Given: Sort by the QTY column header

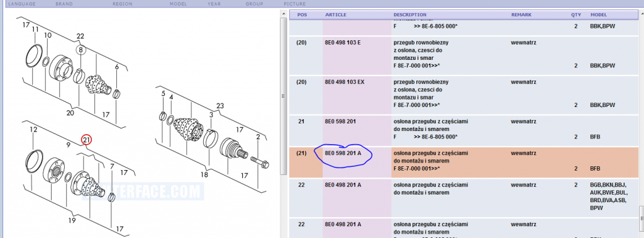Looking at the screenshot, I should coord(575,15).
